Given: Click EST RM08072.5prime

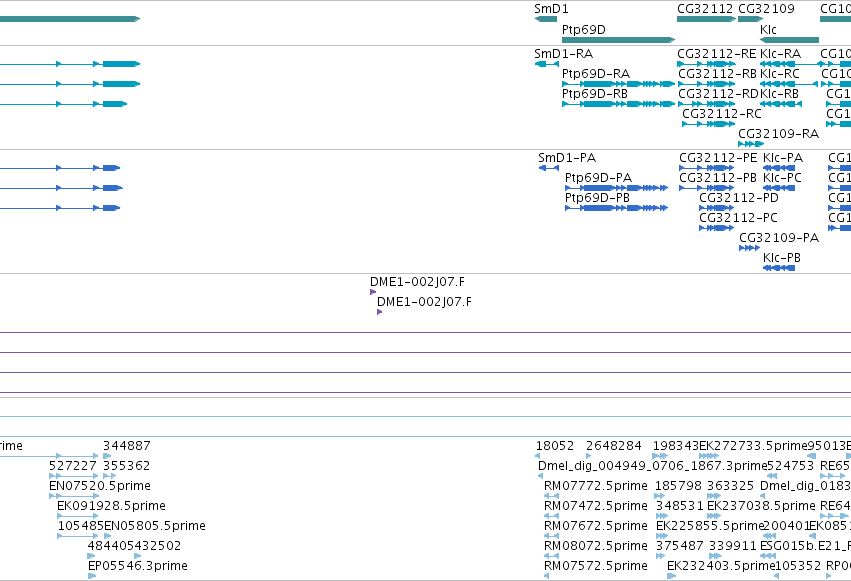Looking at the screenshot, I should [x=551, y=556].
